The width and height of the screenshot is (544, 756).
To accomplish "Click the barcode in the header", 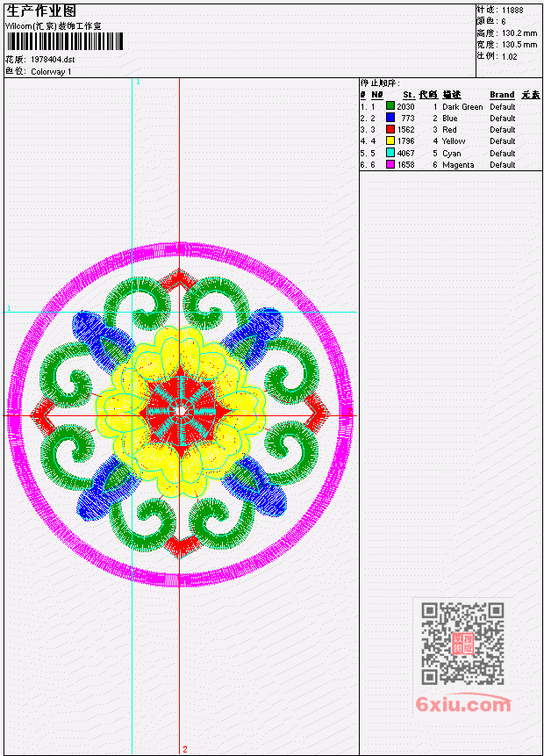I will coord(65,41).
